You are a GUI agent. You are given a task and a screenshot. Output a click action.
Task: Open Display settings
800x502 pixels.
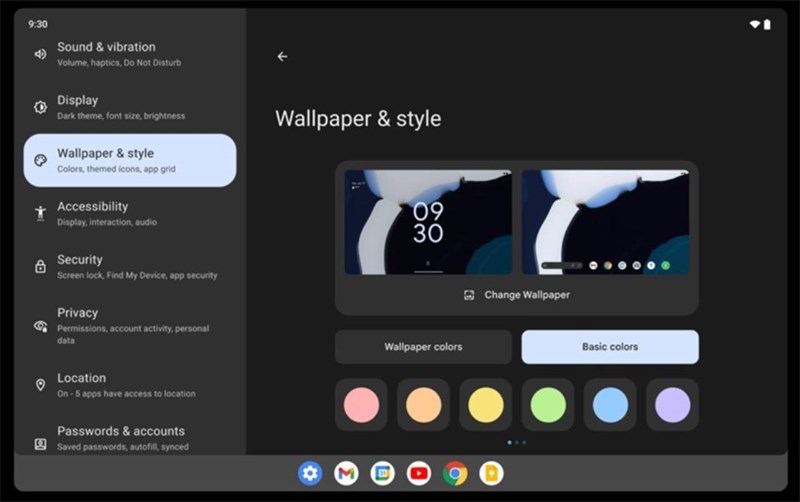point(130,107)
